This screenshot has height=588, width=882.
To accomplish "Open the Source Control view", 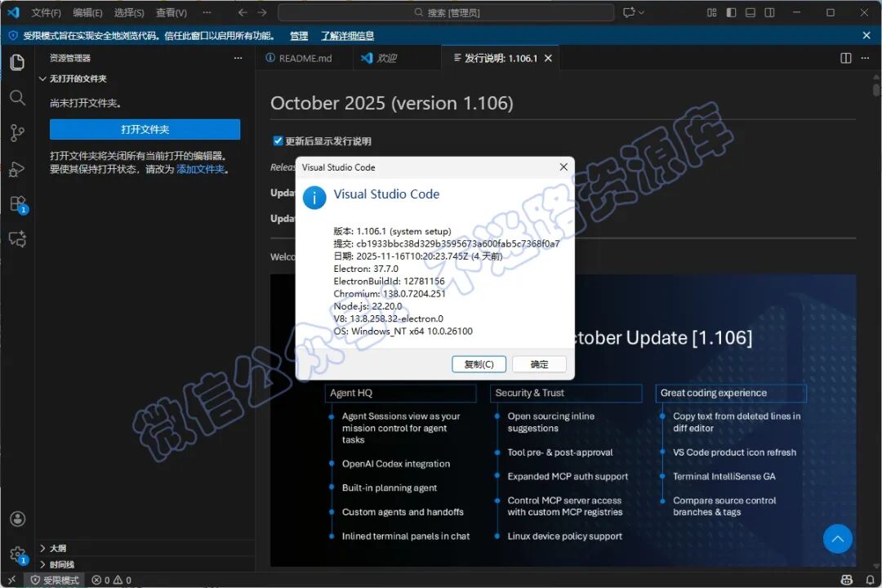I will pos(17,133).
